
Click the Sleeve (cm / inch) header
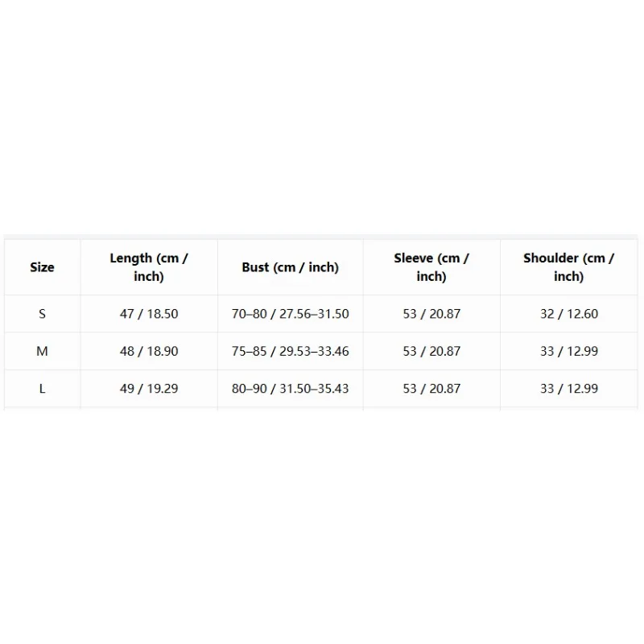click(431, 267)
